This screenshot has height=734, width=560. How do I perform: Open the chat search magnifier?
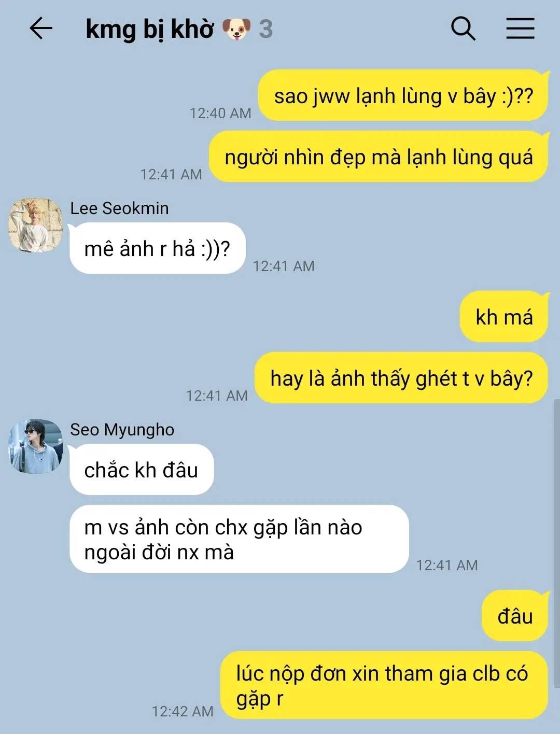[463, 28]
